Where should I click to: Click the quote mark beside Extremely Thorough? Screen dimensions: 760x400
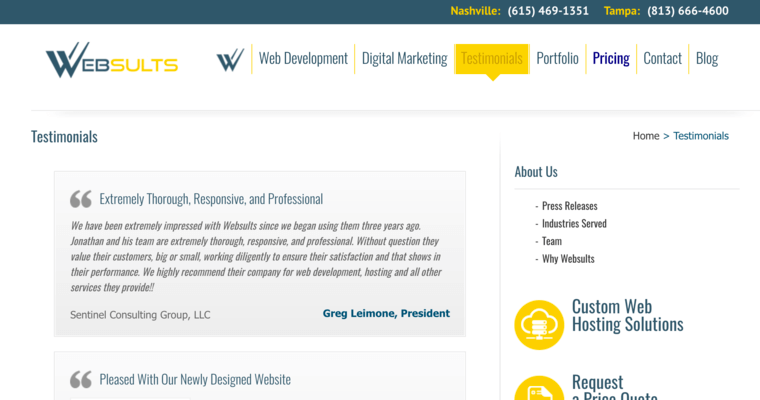pos(81,199)
